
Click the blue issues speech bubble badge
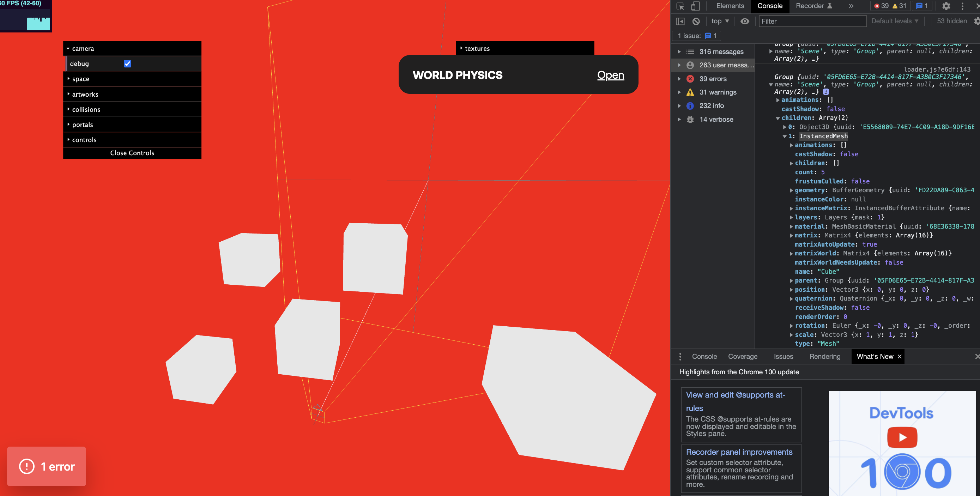pyautogui.click(x=922, y=6)
